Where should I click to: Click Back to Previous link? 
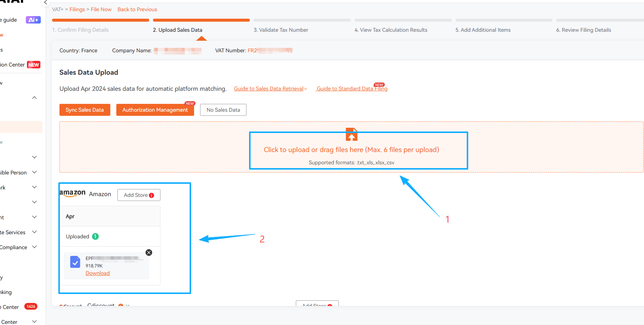coord(137,9)
